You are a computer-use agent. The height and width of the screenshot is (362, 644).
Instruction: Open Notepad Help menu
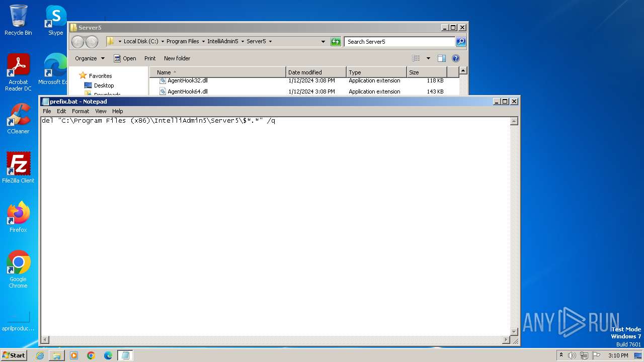[117, 111]
